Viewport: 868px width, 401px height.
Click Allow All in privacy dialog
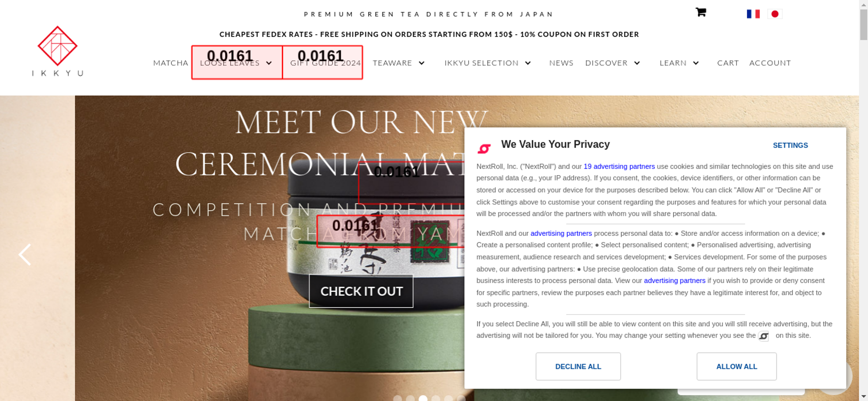tap(736, 366)
